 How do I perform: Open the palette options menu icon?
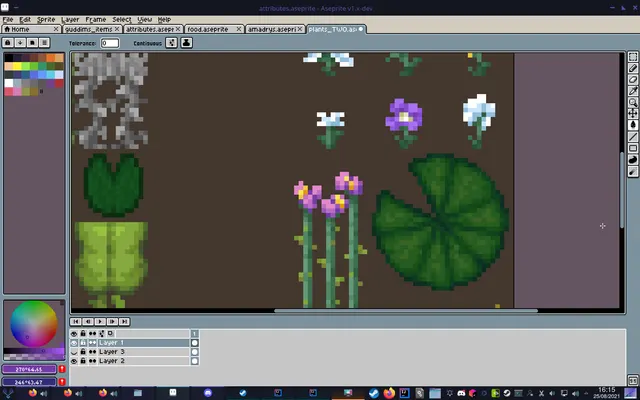44,42
